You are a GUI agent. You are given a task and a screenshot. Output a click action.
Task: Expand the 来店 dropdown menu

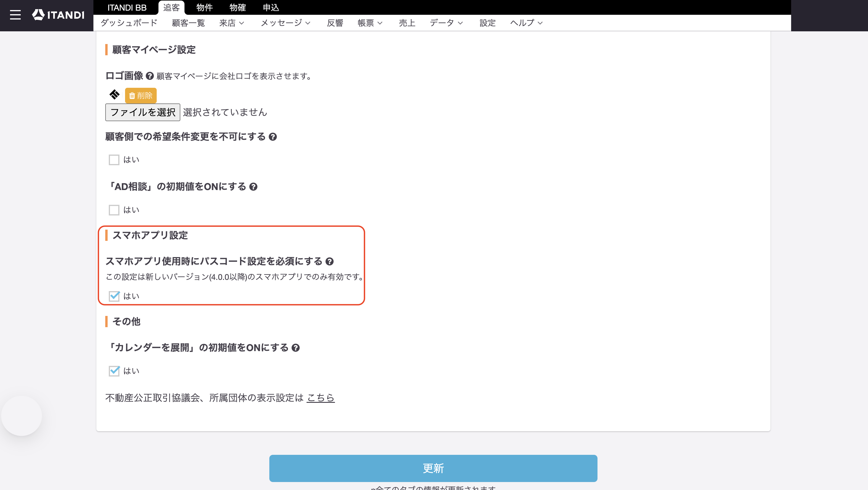coord(231,23)
